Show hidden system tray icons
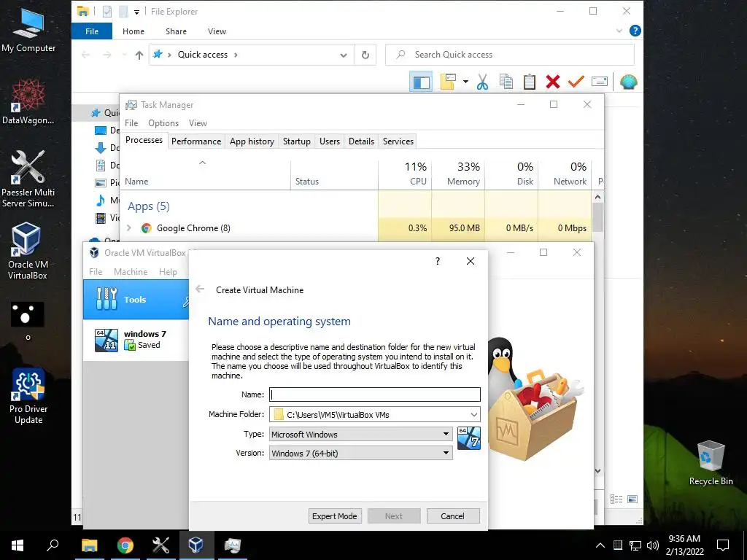Viewport: 747px width, 560px height. pos(600,545)
